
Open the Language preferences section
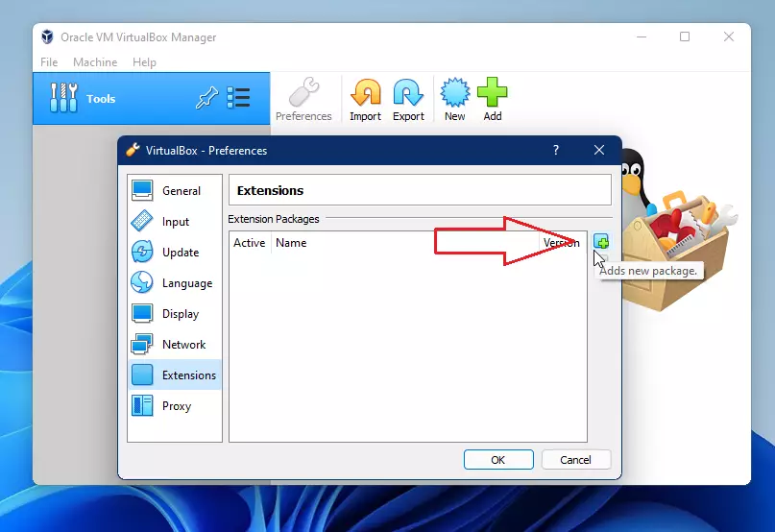175,283
